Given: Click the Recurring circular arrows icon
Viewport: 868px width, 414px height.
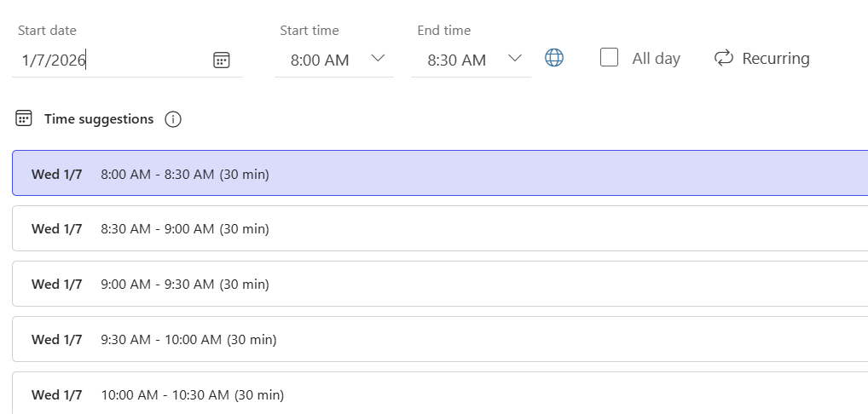Looking at the screenshot, I should click(x=724, y=58).
